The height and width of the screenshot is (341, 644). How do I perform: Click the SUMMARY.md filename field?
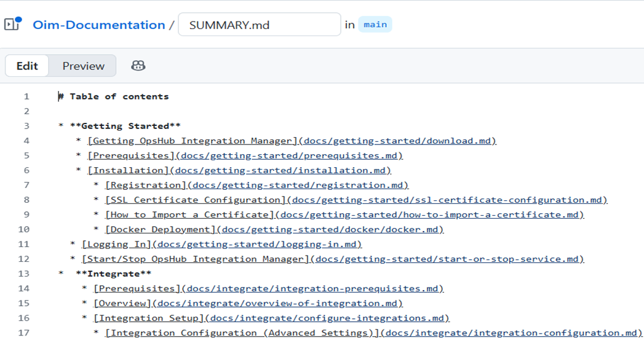tap(258, 25)
